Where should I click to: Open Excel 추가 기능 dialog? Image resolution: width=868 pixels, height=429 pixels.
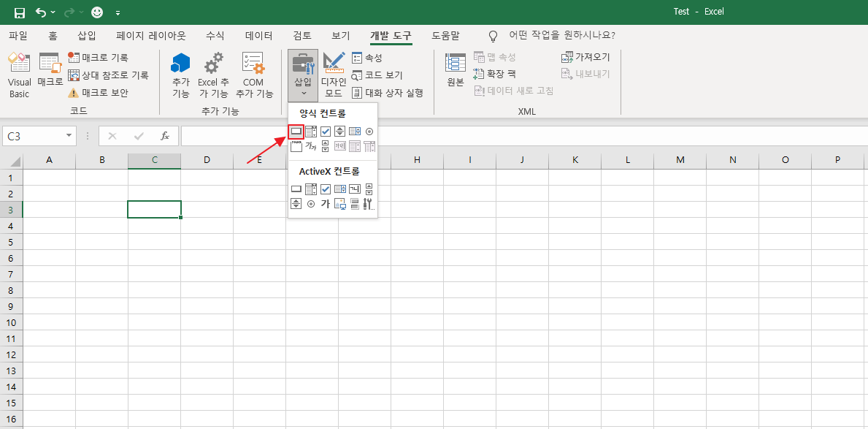(214, 75)
